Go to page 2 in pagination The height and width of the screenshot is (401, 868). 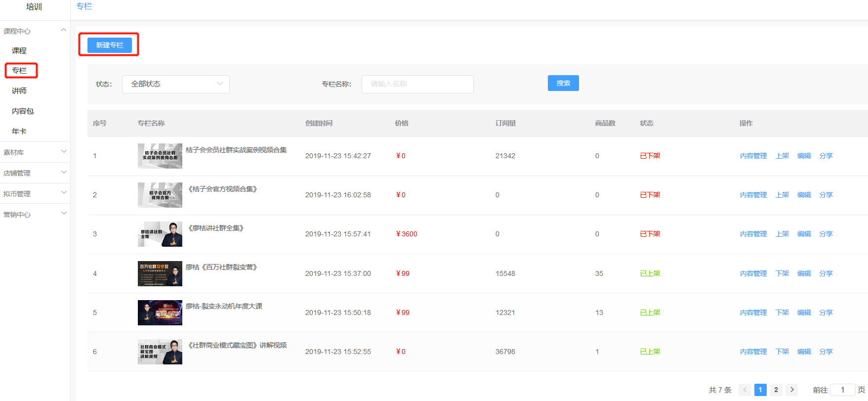tap(776, 390)
